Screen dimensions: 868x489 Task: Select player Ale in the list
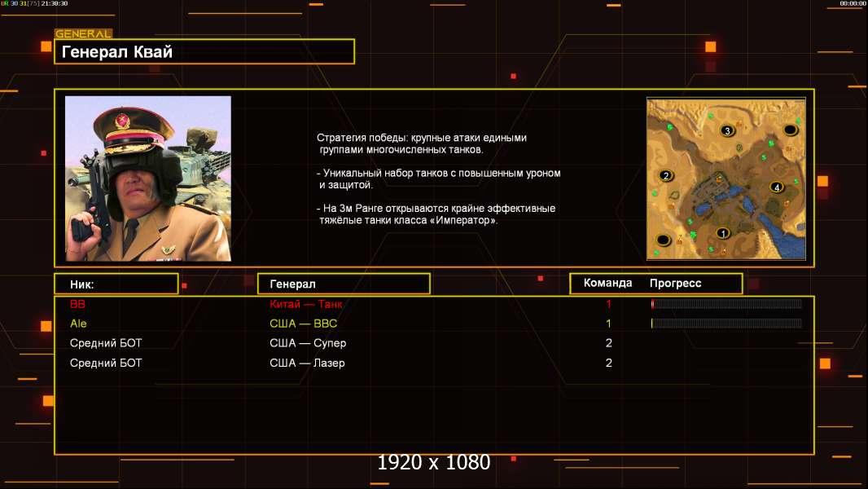coord(78,324)
